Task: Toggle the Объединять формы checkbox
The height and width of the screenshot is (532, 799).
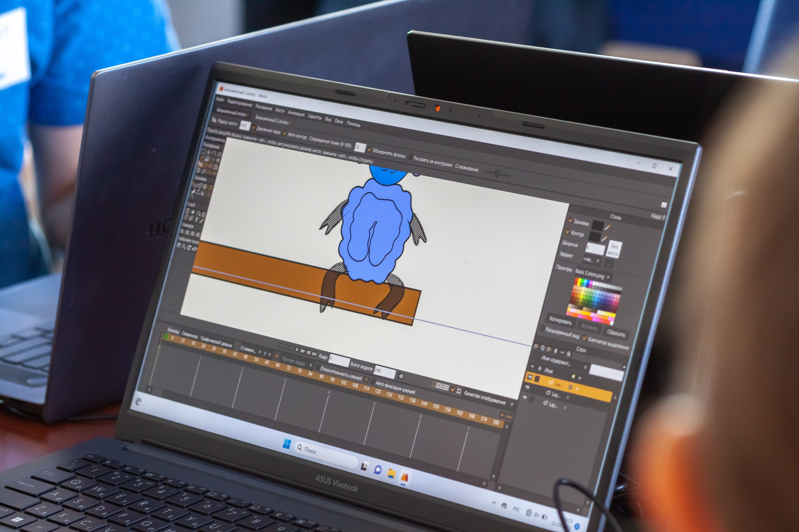Action: [370, 150]
